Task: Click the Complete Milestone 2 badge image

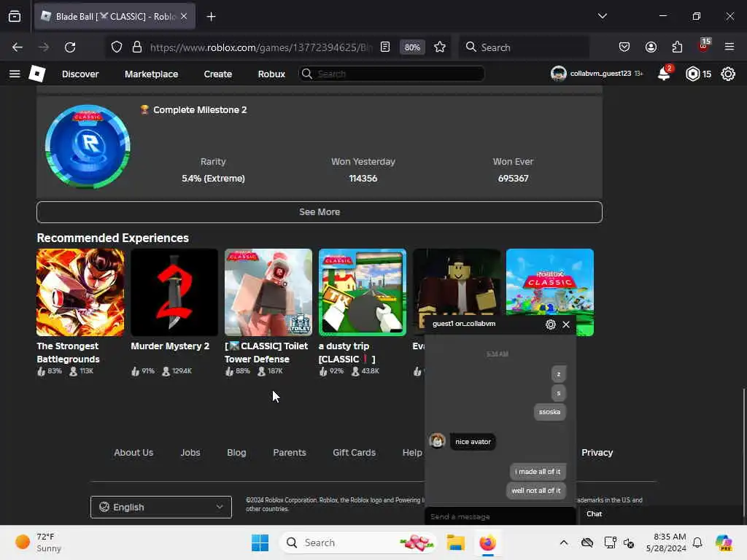Action: (x=88, y=147)
